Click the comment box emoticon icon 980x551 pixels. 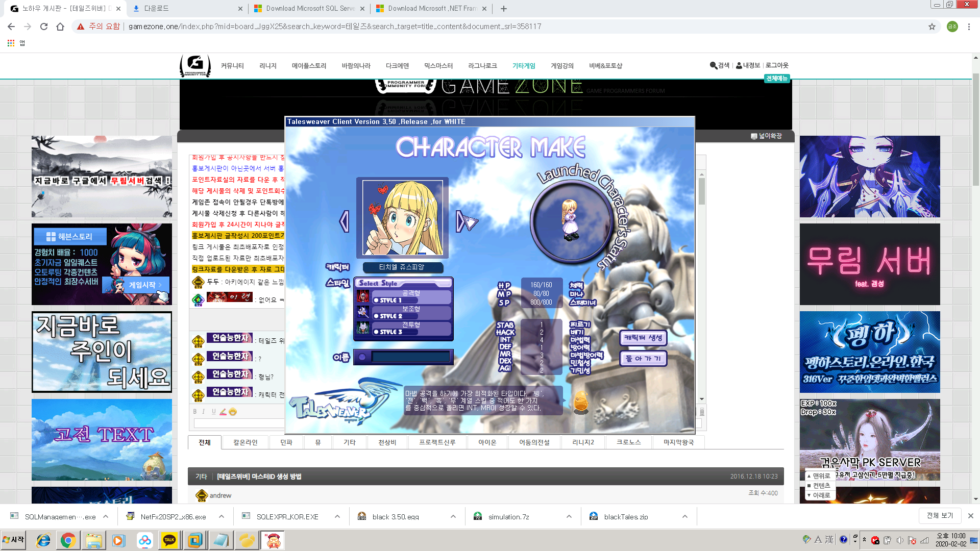coord(233,412)
